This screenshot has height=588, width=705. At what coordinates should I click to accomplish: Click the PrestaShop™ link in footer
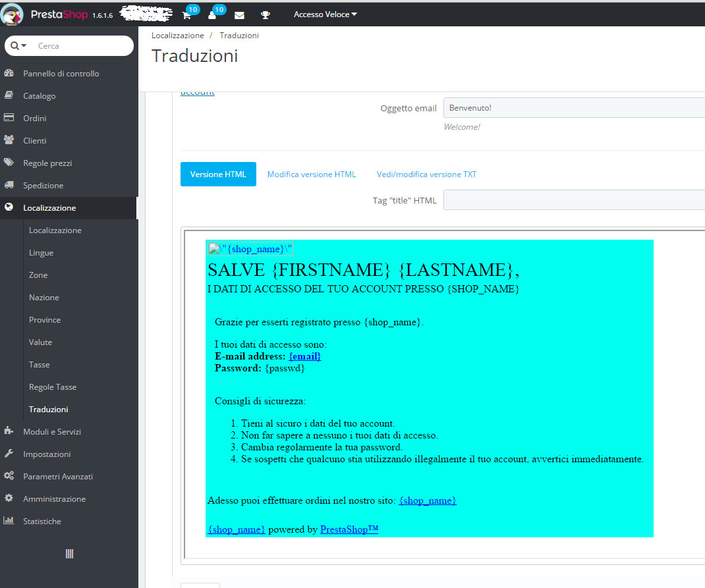349,529
